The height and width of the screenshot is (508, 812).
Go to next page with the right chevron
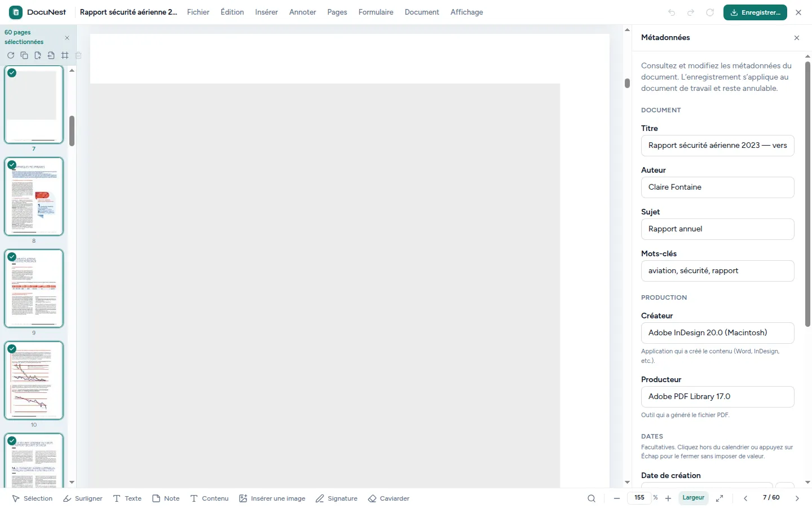pos(797,498)
